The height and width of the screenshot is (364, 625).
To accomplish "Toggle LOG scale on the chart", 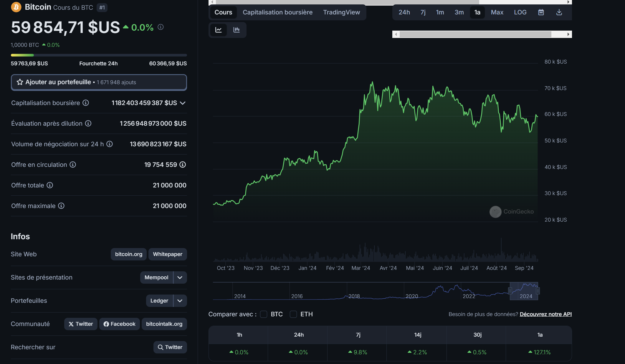I will [x=520, y=12].
